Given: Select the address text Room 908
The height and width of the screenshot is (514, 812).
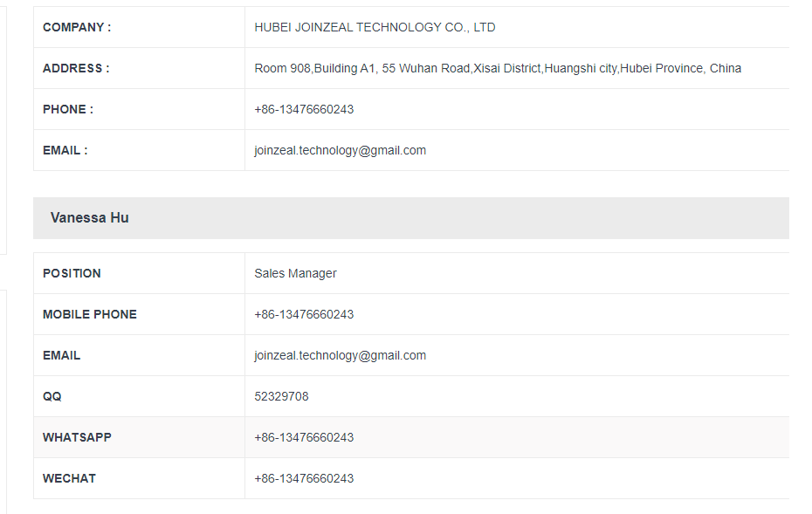Looking at the screenshot, I should tap(282, 68).
